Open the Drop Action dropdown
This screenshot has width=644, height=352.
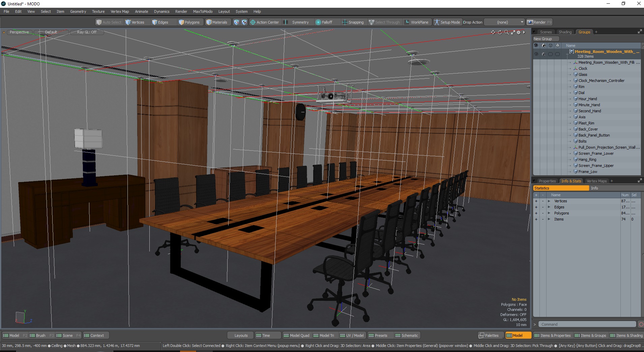pyautogui.click(x=504, y=22)
